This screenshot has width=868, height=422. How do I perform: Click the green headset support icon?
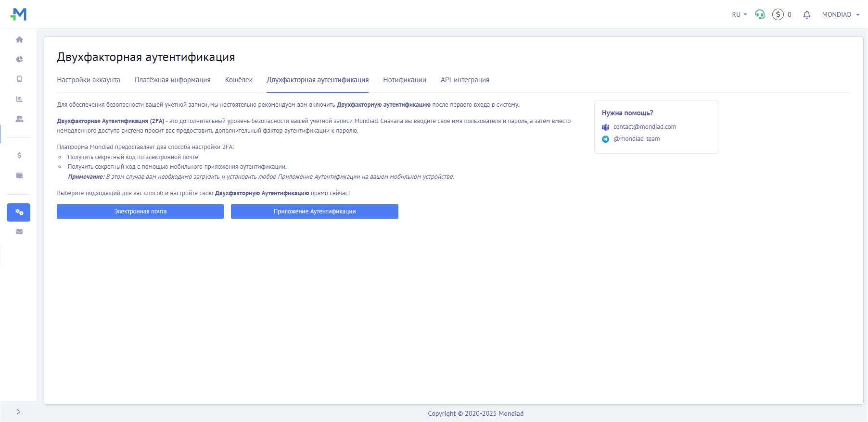pyautogui.click(x=760, y=14)
